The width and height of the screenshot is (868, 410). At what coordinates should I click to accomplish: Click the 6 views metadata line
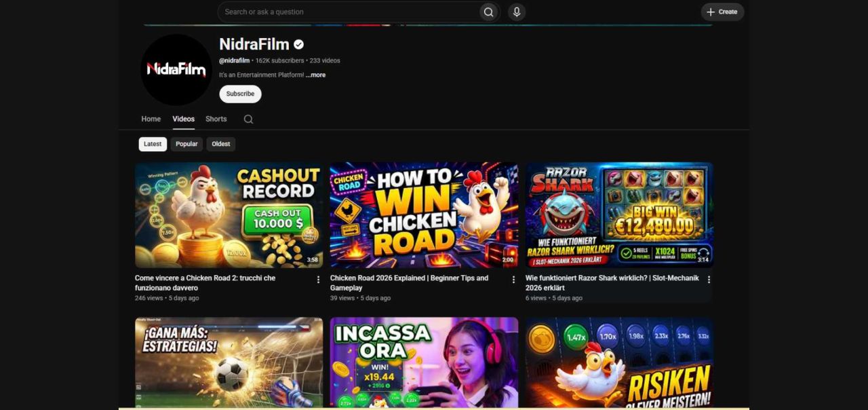pyautogui.click(x=554, y=298)
